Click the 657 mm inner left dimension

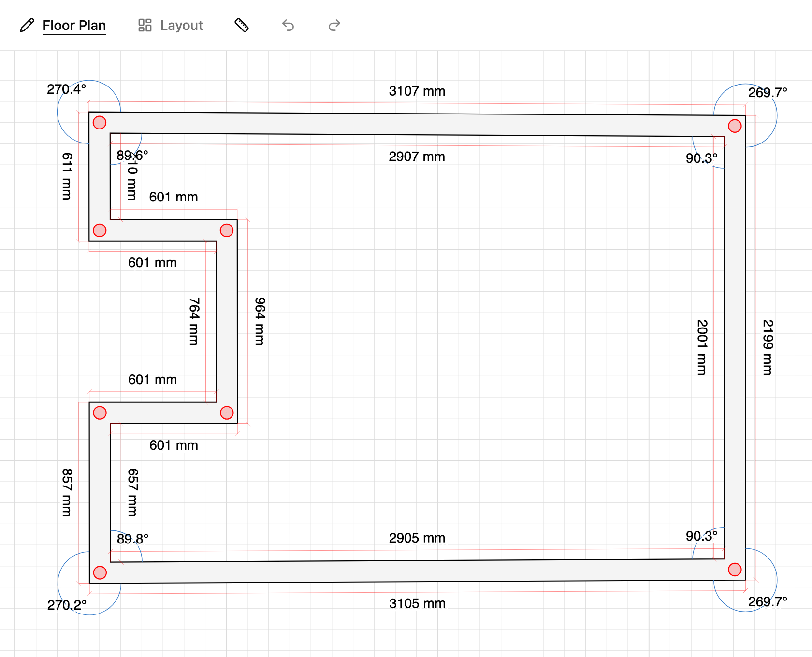click(x=132, y=492)
